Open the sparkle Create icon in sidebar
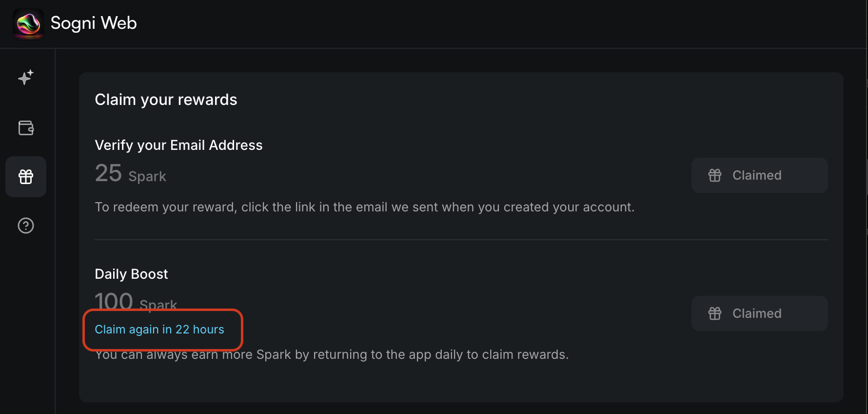This screenshot has height=414, width=868. pos(26,77)
